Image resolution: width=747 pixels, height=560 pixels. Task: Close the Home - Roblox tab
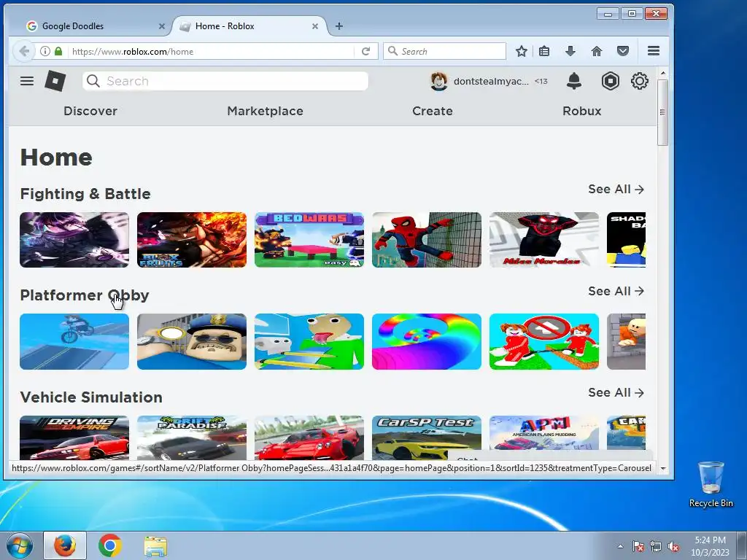click(x=315, y=27)
